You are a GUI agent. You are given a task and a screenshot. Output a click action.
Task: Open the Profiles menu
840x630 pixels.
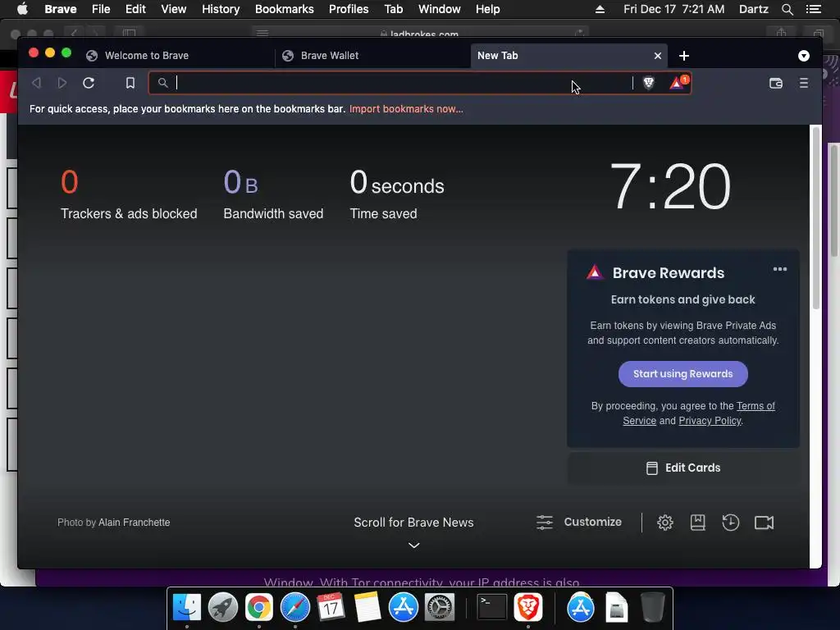click(x=349, y=9)
